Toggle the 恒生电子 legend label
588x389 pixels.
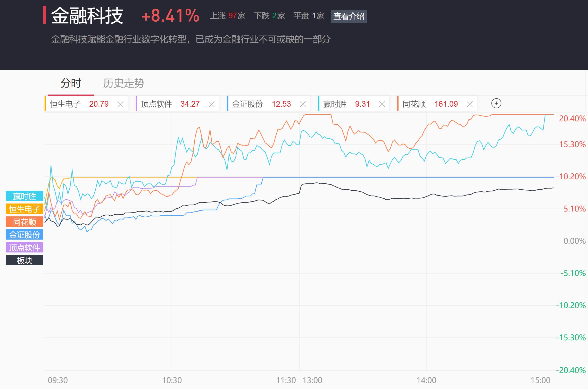(24, 209)
